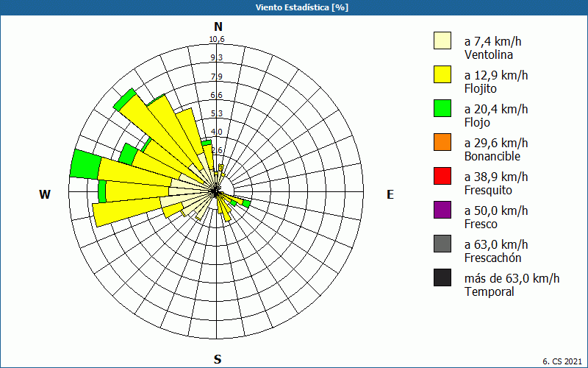
Task: Click the gray Frescachón legend swatch
Action: [x=442, y=244]
